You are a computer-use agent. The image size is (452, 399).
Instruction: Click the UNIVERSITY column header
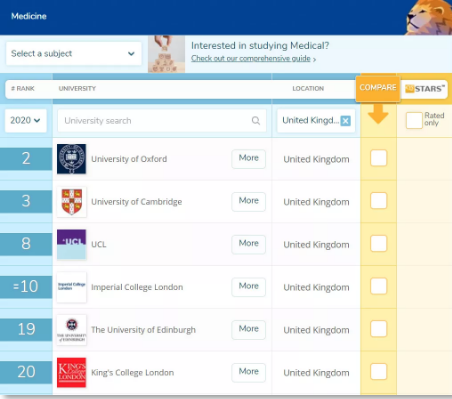(x=77, y=88)
